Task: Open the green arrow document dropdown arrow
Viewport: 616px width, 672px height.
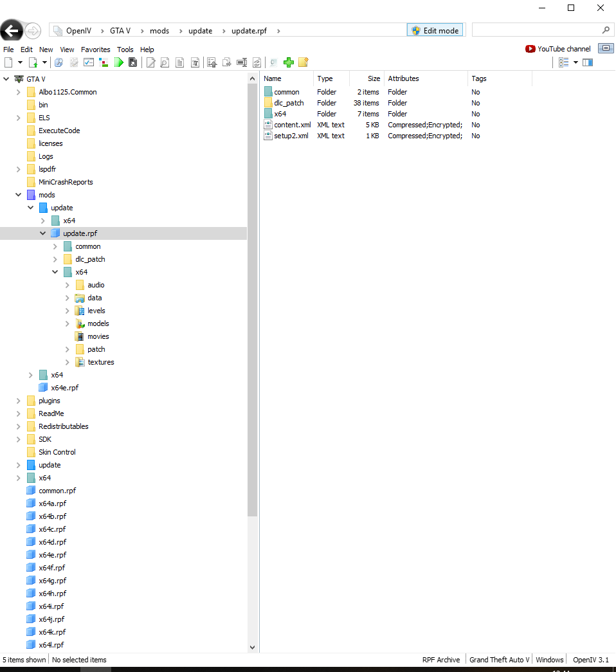Action: click(x=44, y=62)
